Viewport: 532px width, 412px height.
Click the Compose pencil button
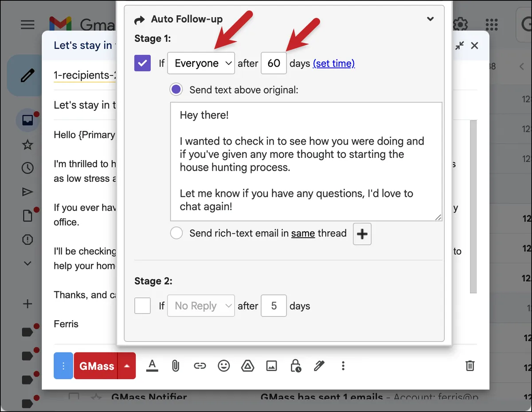coord(27,76)
